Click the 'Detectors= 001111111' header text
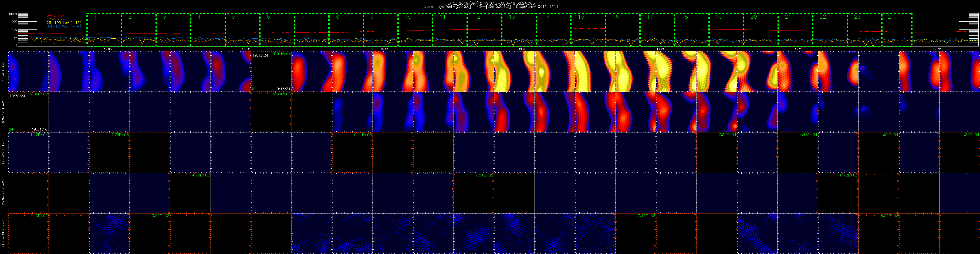980x254 pixels. click(x=537, y=6)
